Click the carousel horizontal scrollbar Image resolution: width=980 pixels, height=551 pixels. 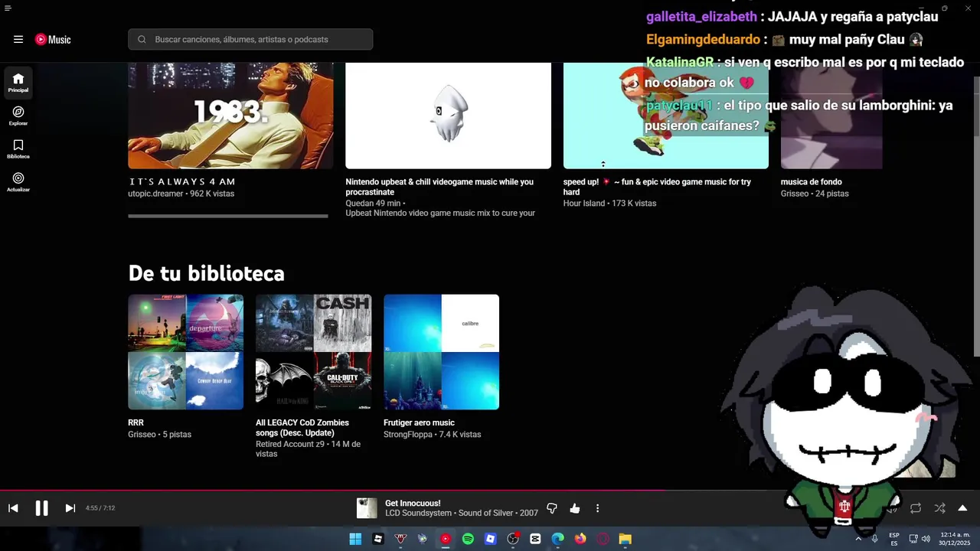pos(228,216)
